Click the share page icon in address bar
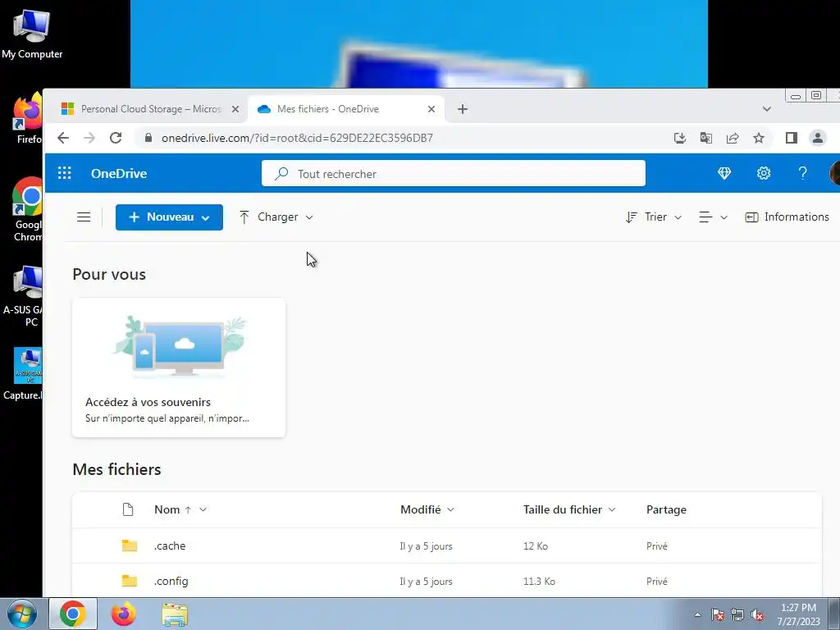Image resolution: width=840 pixels, height=630 pixels. tap(733, 138)
